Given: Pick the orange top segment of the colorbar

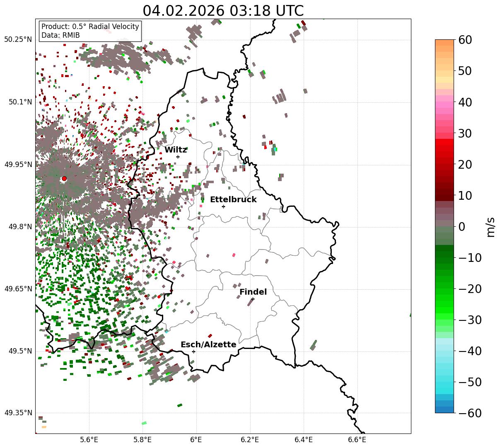Looking at the screenshot, I should 444,43.
